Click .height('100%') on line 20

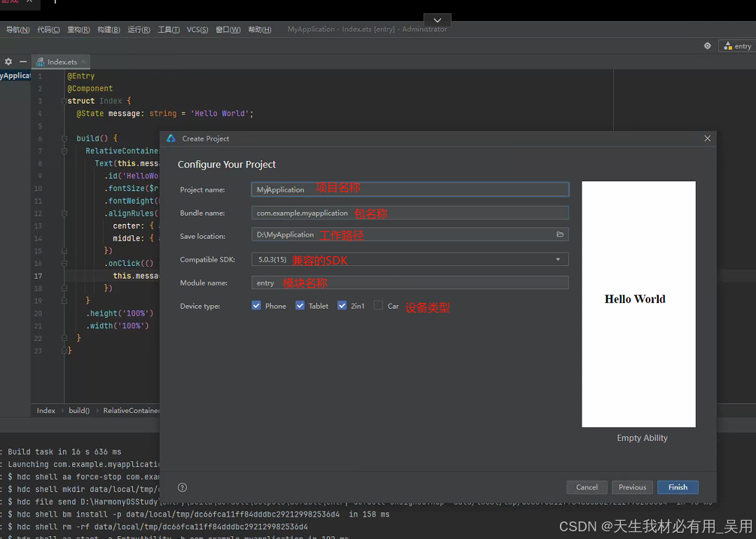pyautogui.click(x=120, y=314)
